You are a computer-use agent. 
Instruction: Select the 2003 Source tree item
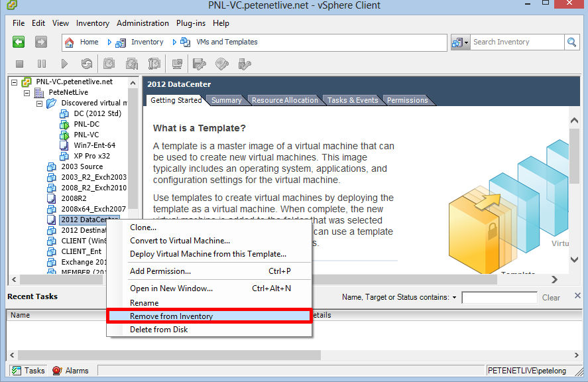tap(82, 166)
